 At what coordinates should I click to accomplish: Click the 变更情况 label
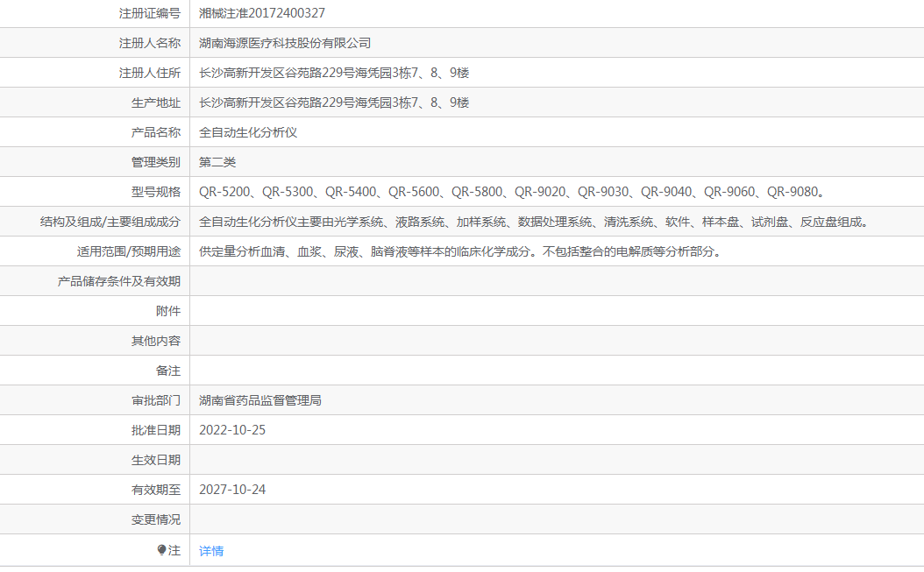point(155,519)
